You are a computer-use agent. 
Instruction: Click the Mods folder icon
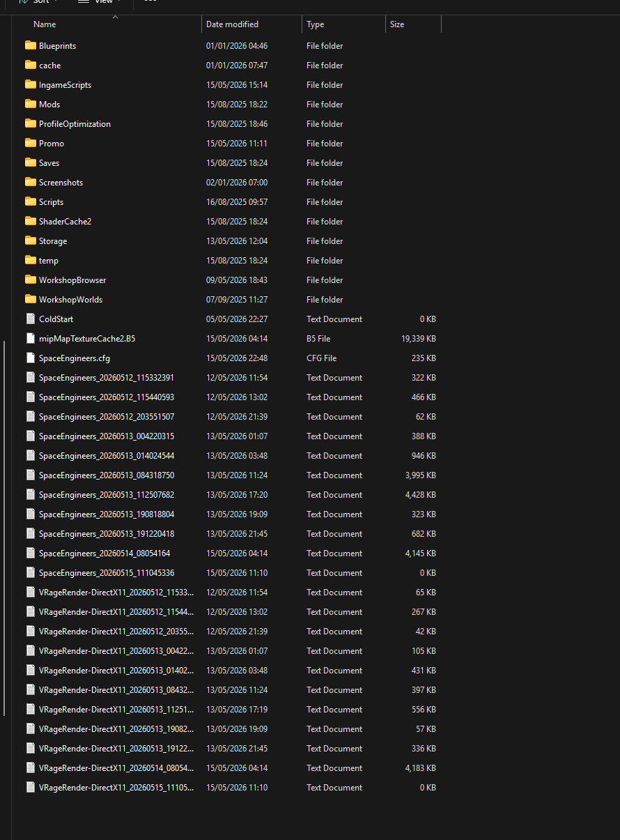[x=30, y=104]
